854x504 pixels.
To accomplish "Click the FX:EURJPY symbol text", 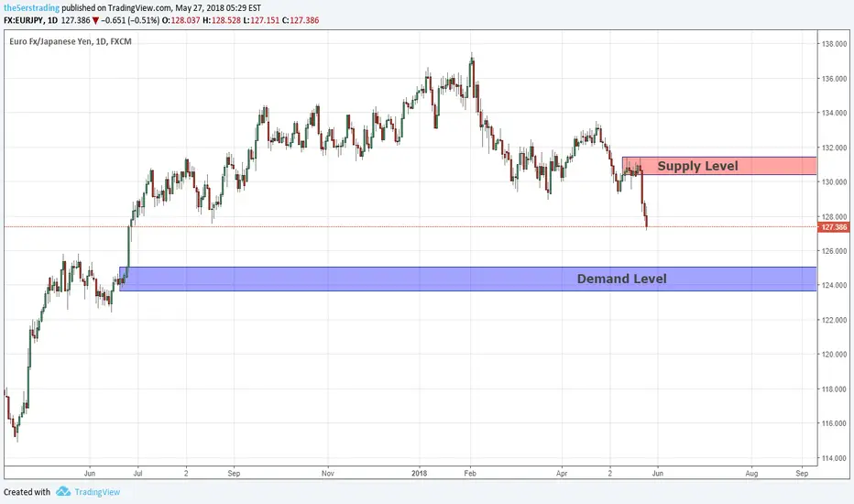I will coord(24,20).
